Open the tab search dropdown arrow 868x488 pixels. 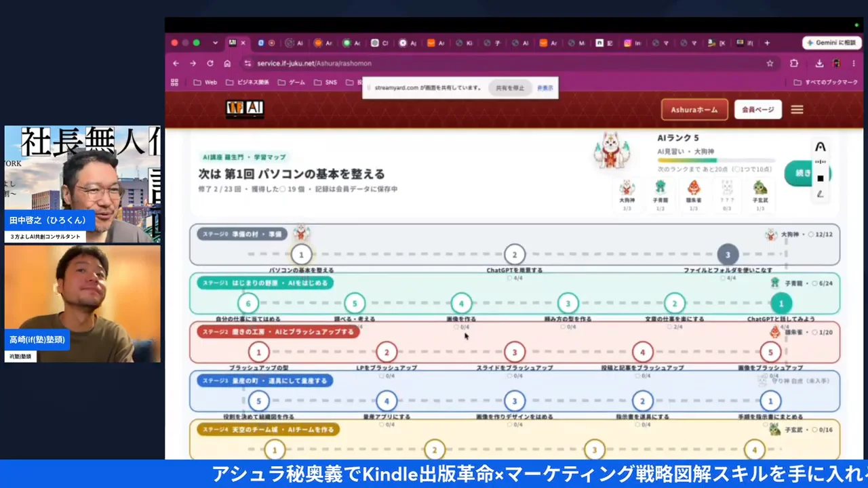click(215, 43)
